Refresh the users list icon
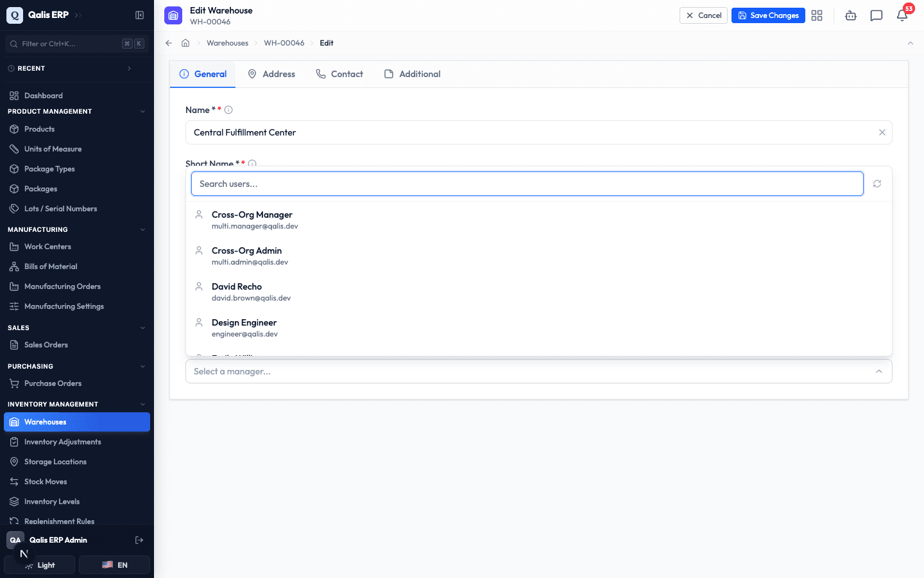The width and height of the screenshot is (924, 578). click(877, 184)
